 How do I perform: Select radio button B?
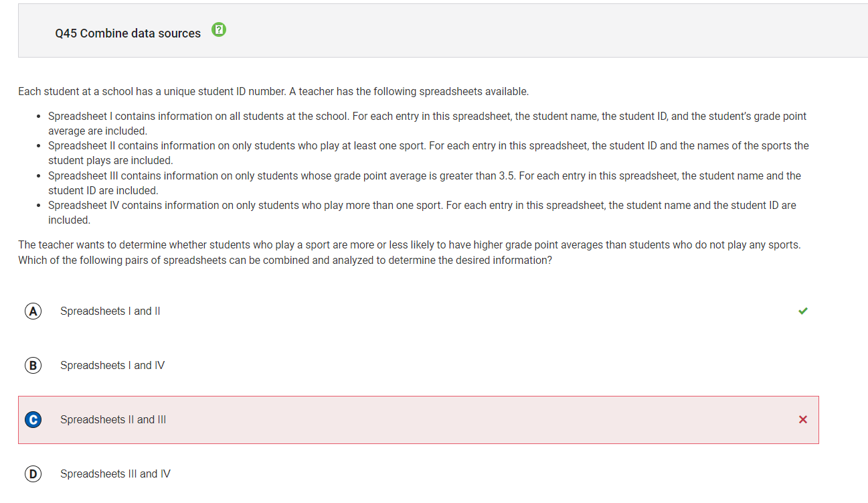[x=33, y=365]
